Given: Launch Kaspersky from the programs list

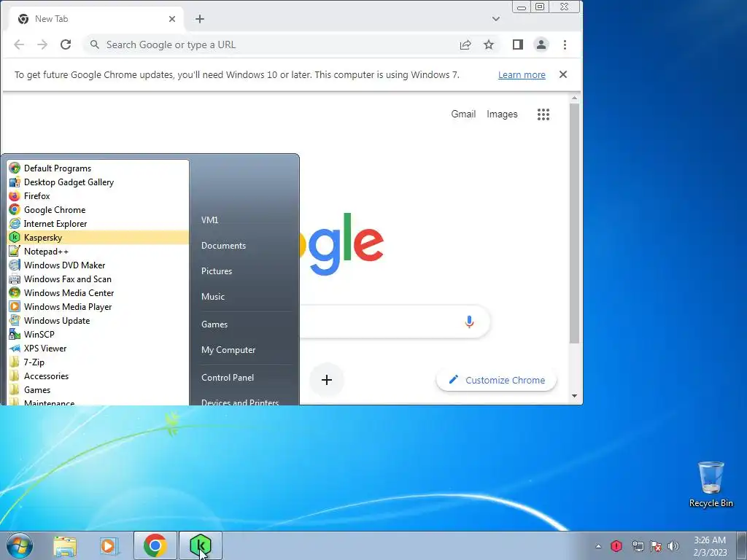Looking at the screenshot, I should 98,237.
